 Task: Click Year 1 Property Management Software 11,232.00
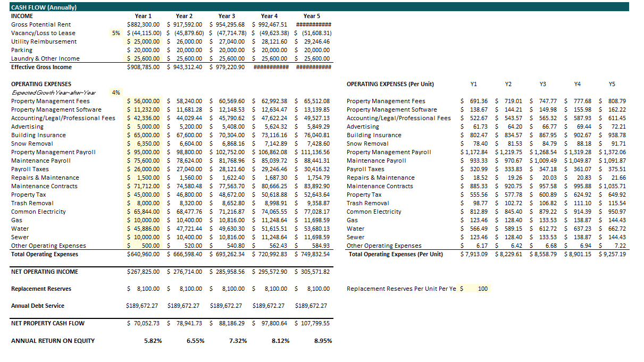(x=144, y=110)
